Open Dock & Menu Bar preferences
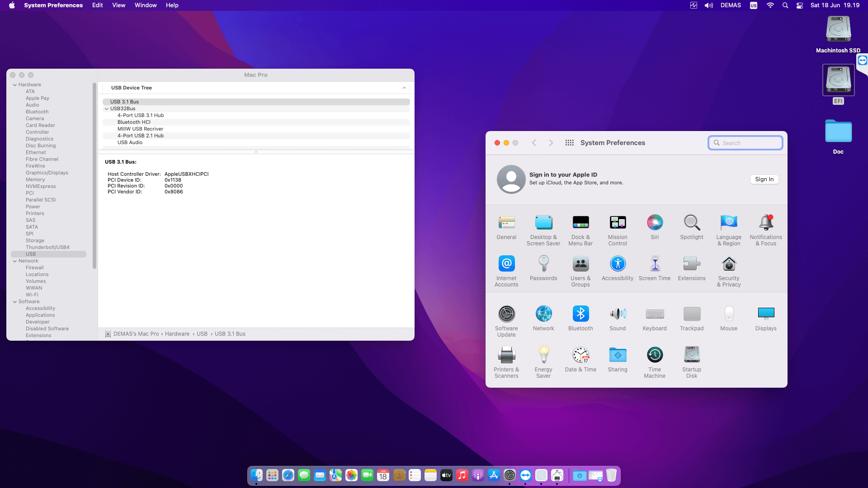Screen dimensions: 868x488 click(x=580, y=230)
